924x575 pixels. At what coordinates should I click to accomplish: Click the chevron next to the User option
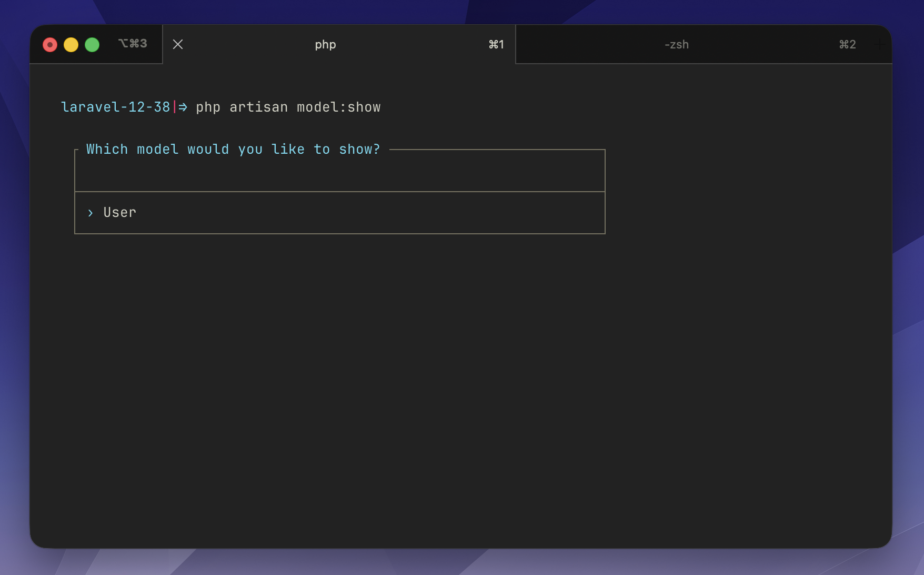point(90,213)
